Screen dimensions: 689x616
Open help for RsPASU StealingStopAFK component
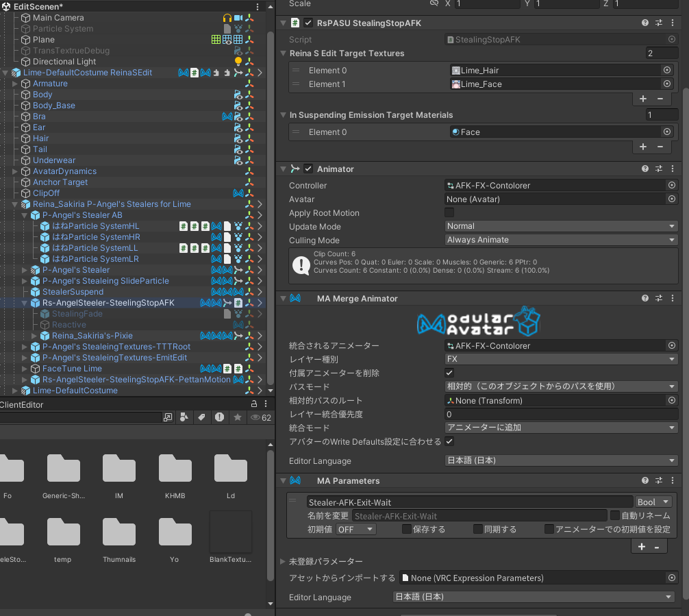tap(644, 23)
